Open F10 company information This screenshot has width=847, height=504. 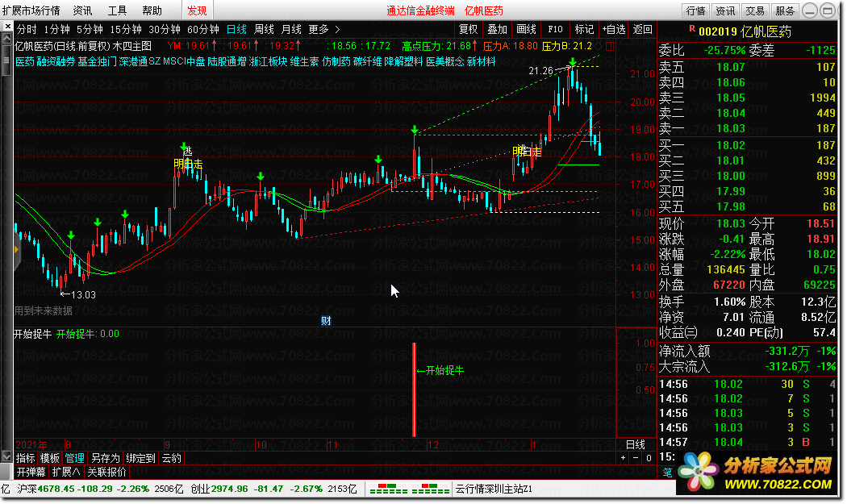pyautogui.click(x=555, y=29)
